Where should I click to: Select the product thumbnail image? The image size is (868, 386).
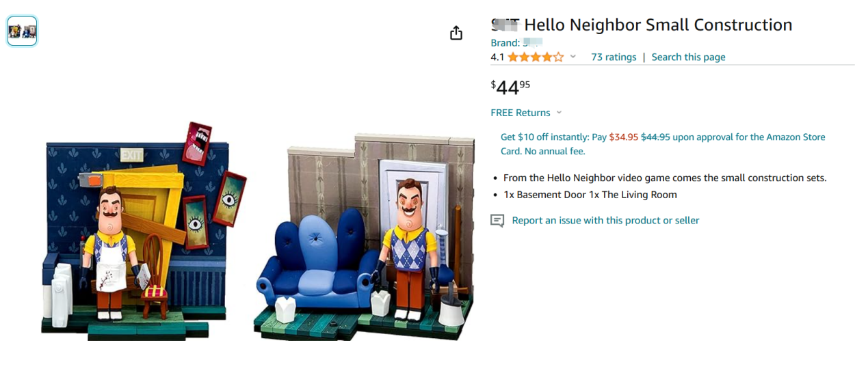click(x=22, y=31)
